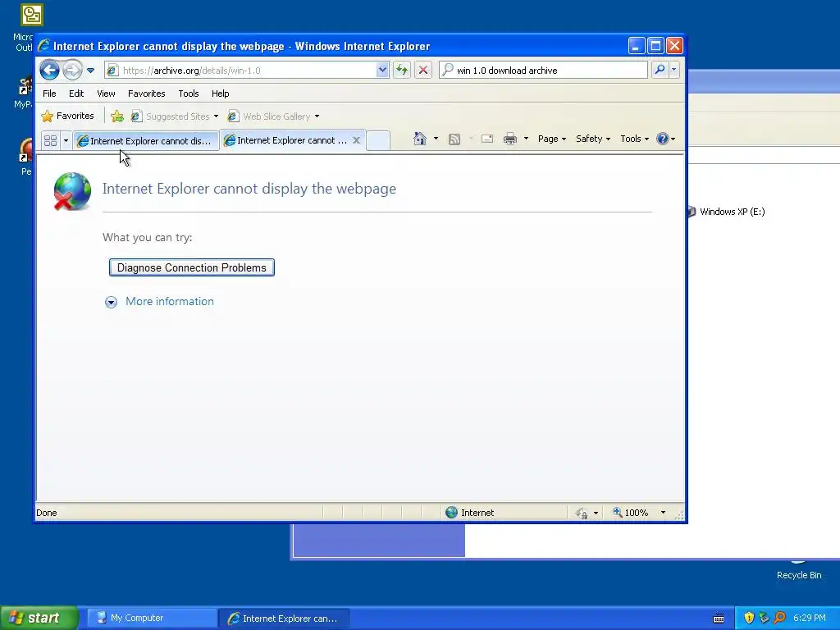Click the Stop loading red X icon
840x630 pixels.
(423, 71)
